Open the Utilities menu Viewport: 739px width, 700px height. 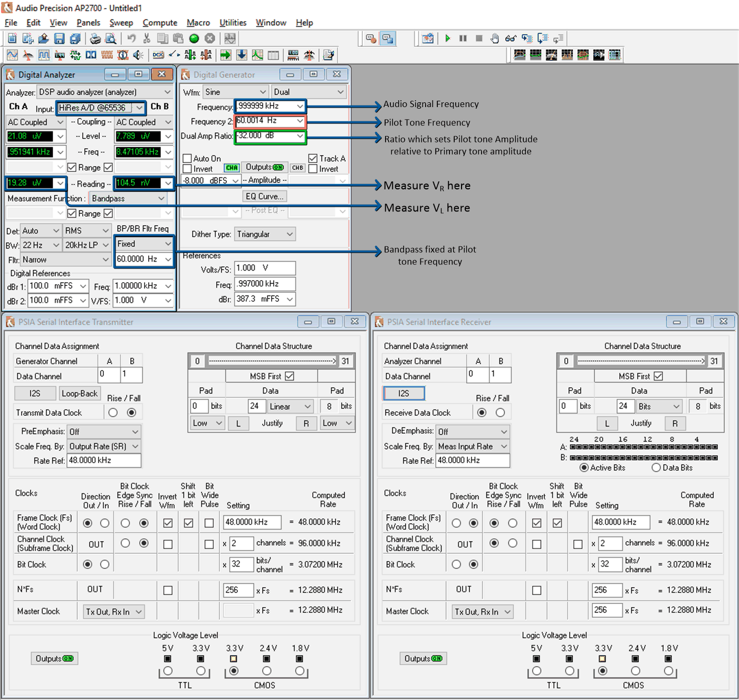click(233, 22)
